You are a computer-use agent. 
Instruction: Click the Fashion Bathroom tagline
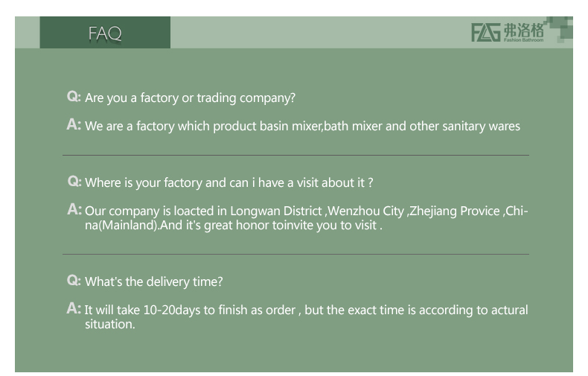[524, 40]
